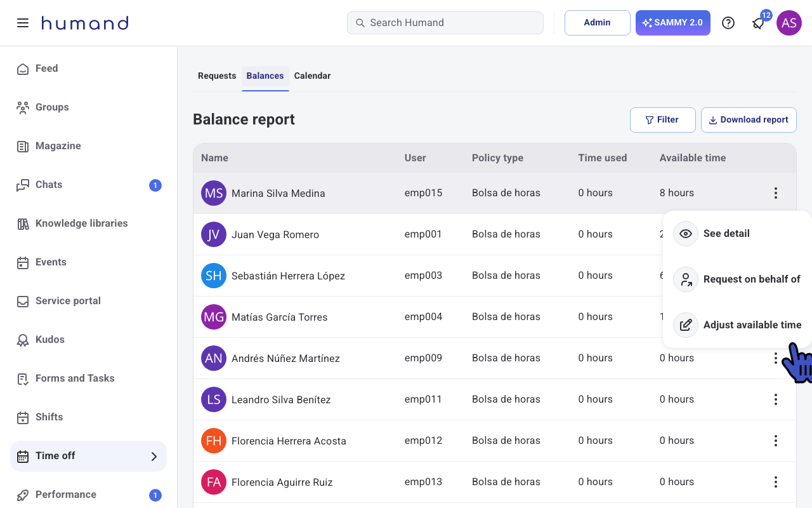
Task: Click Download report button
Action: (x=749, y=120)
